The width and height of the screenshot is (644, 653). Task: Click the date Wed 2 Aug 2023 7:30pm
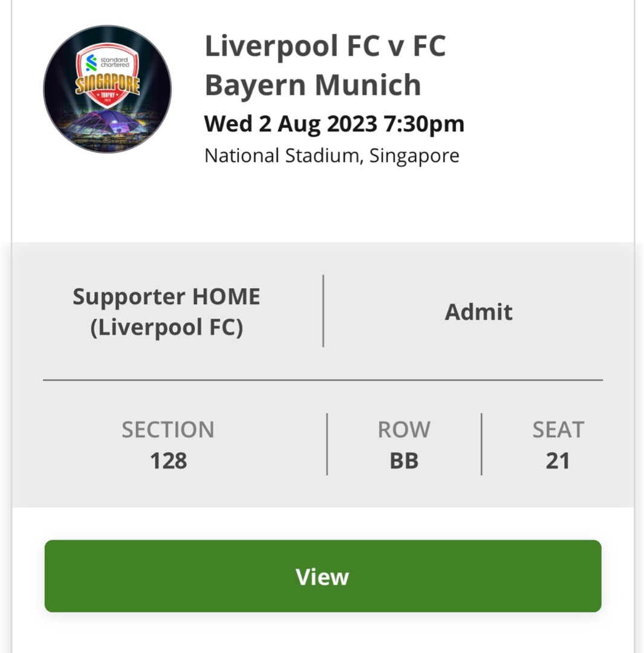click(x=334, y=123)
